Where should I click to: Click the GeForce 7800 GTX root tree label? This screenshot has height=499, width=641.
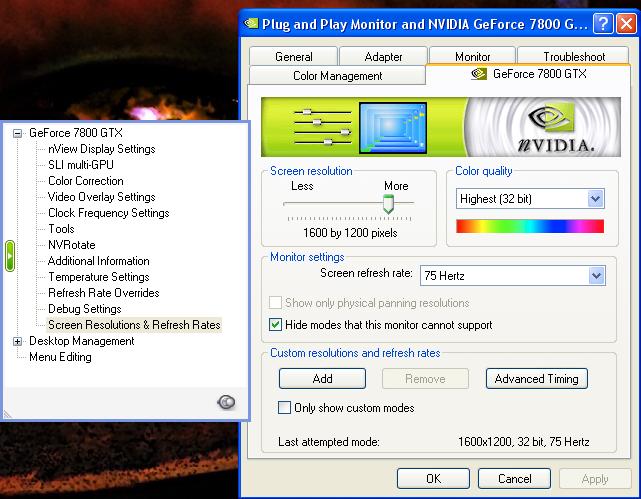(76, 133)
